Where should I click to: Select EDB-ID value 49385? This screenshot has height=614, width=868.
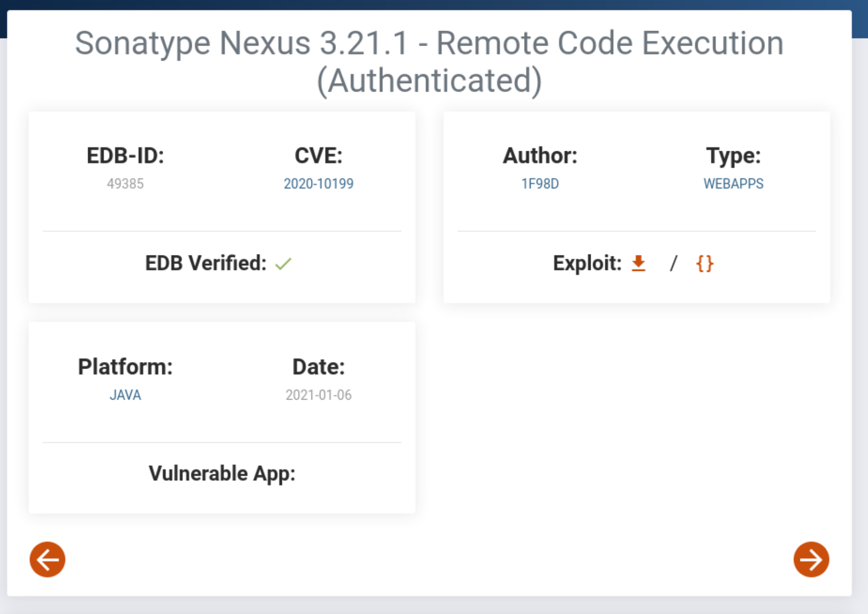(125, 184)
